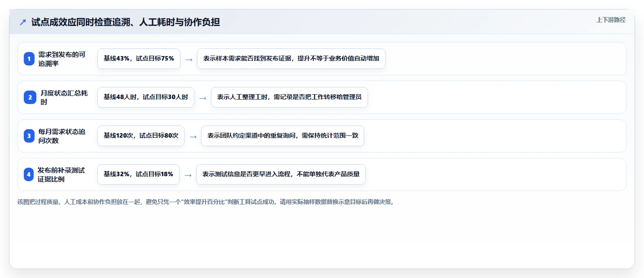Click the explanation 表示测试信息是否更早进入流程

coord(281,174)
